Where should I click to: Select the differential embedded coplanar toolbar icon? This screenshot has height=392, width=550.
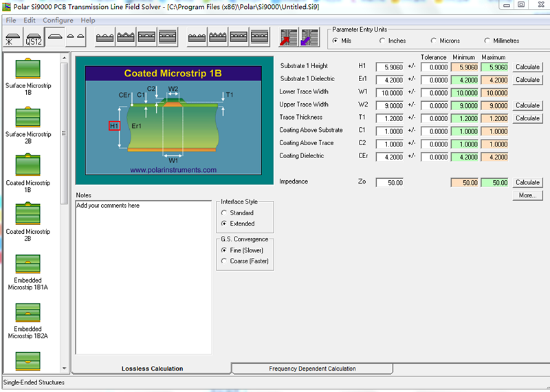pyautogui.click(x=239, y=37)
